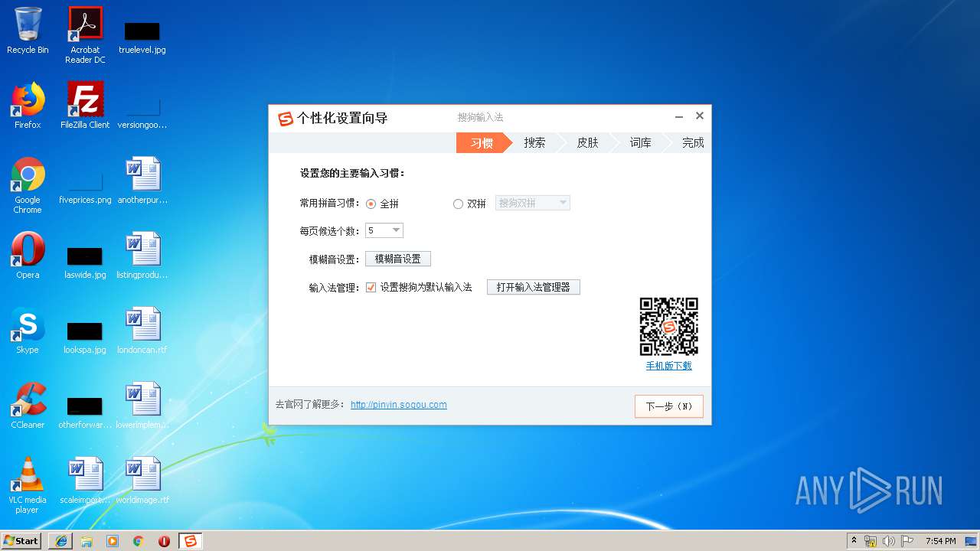Go to 搜索 wizard step tab
Screen dimensions: 980x551
coord(534,143)
